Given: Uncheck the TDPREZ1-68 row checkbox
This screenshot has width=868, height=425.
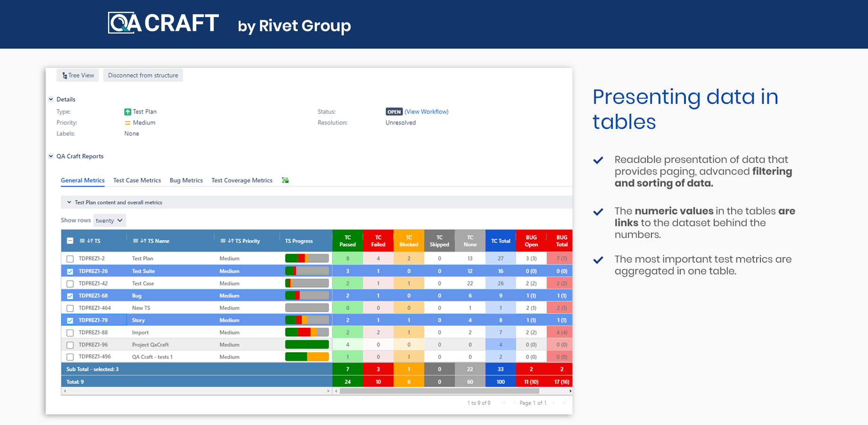Looking at the screenshot, I should coord(70,296).
